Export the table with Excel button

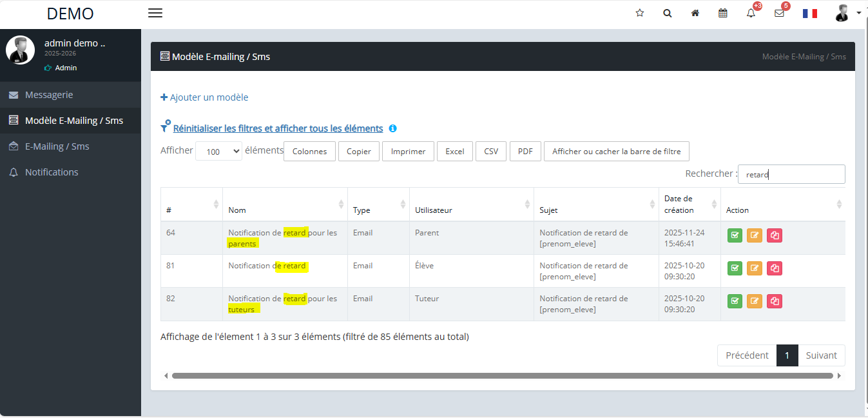tap(455, 152)
